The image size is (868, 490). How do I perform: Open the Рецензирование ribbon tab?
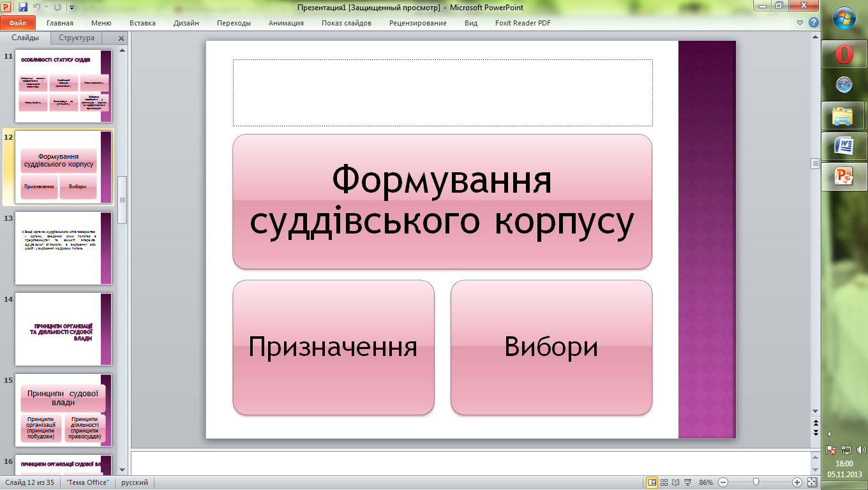[x=418, y=23]
